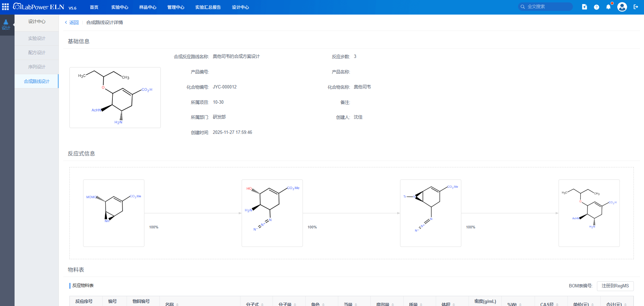Click the file upload icon in header
The image size is (644, 306).
coord(584,7)
